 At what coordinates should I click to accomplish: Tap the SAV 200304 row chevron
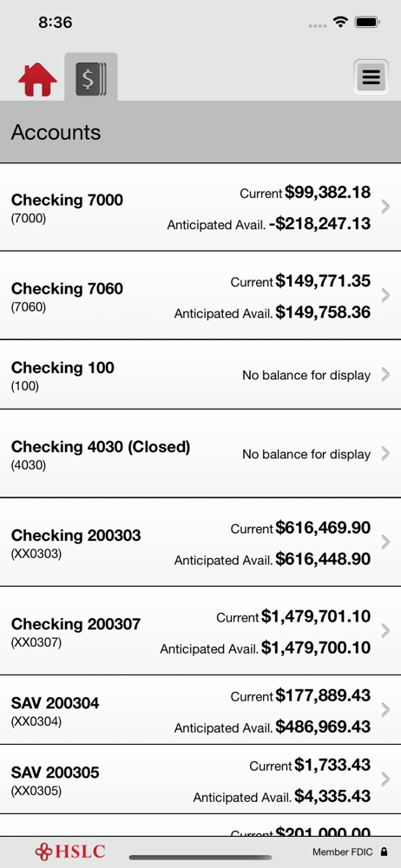click(386, 710)
